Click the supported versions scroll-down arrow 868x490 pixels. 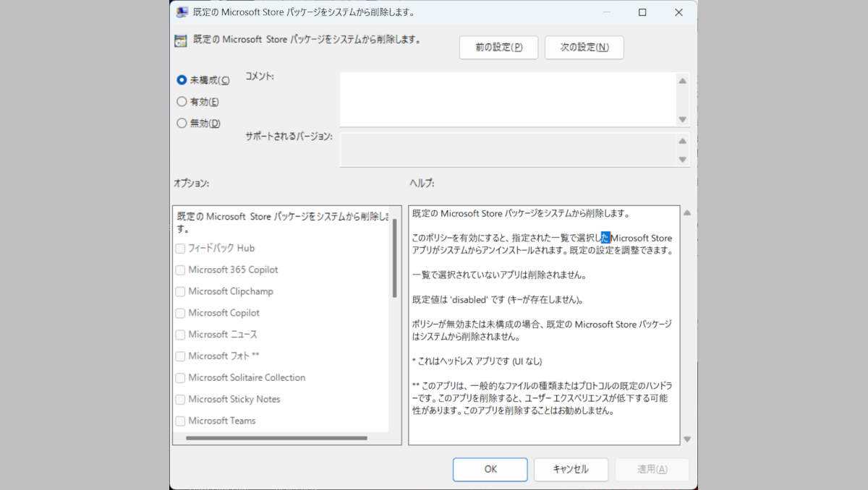pyautogui.click(x=682, y=159)
